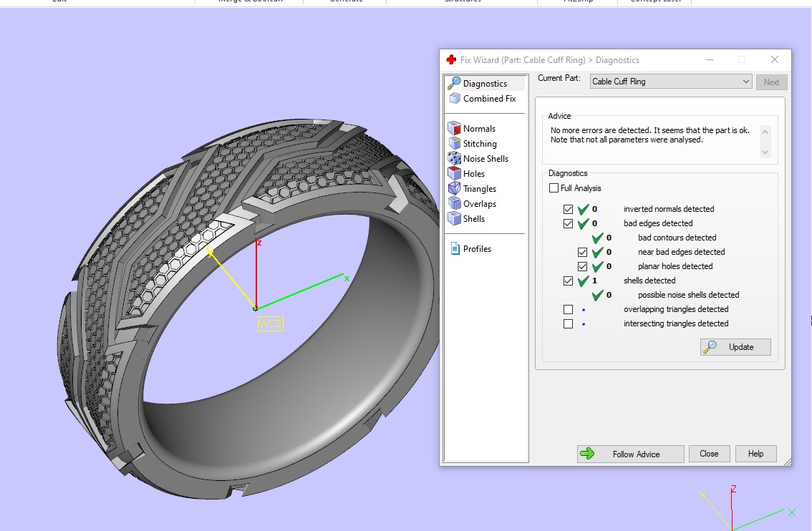
Task: Select the Stitching fix icon
Action: [454, 143]
